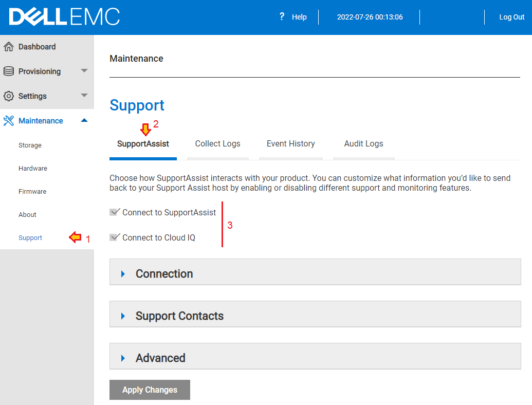This screenshot has width=532, height=405.
Task: Switch to the Collect Logs tab
Action: tap(217, 144)
